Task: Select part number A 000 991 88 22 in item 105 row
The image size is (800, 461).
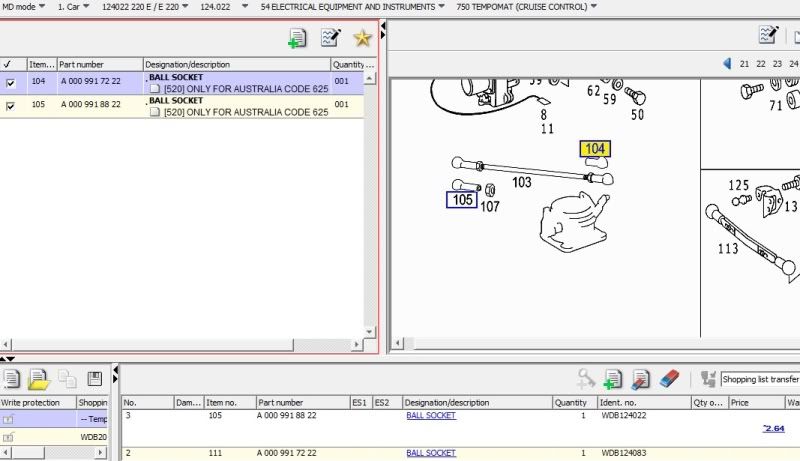Action: (91, 104)
